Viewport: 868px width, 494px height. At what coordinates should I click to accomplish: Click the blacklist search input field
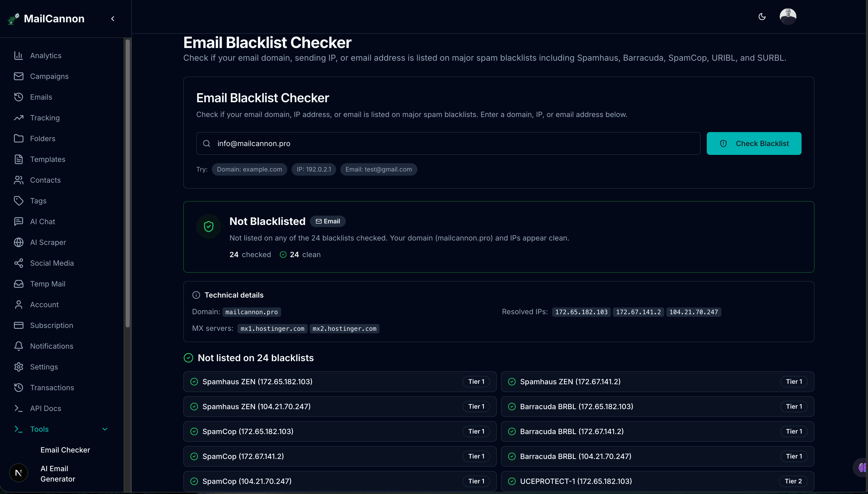click(448, 143)
